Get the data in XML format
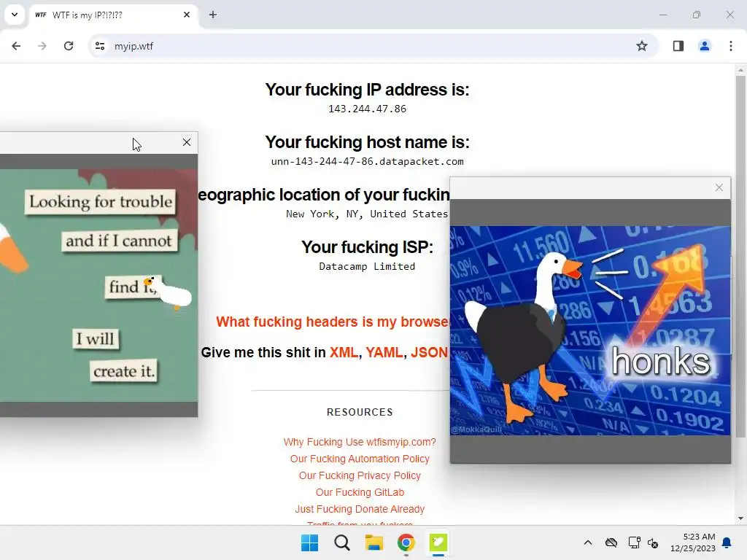The height and width of the screenshot is (560, 747). (344, 352)
